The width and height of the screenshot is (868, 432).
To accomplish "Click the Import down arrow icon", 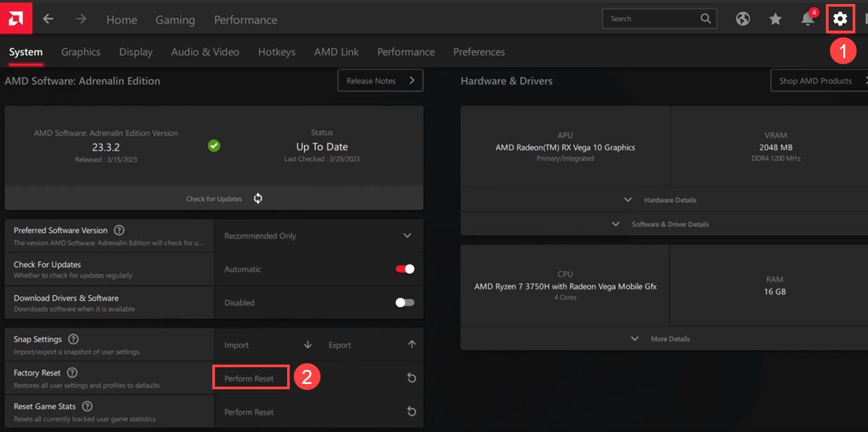I will 308,345.
